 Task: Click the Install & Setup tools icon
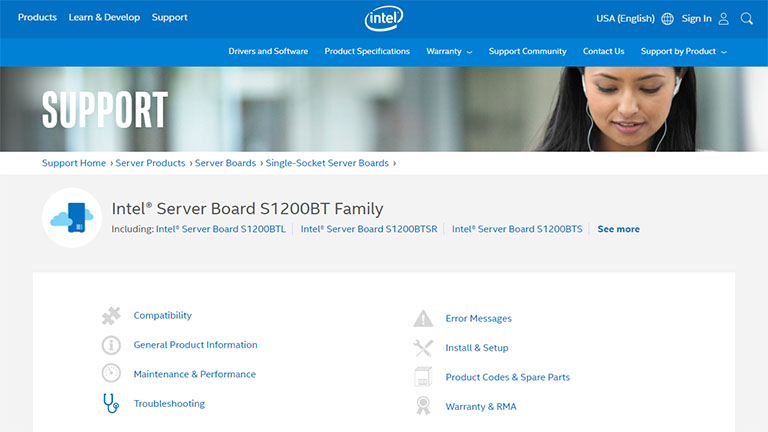point(423,348)
